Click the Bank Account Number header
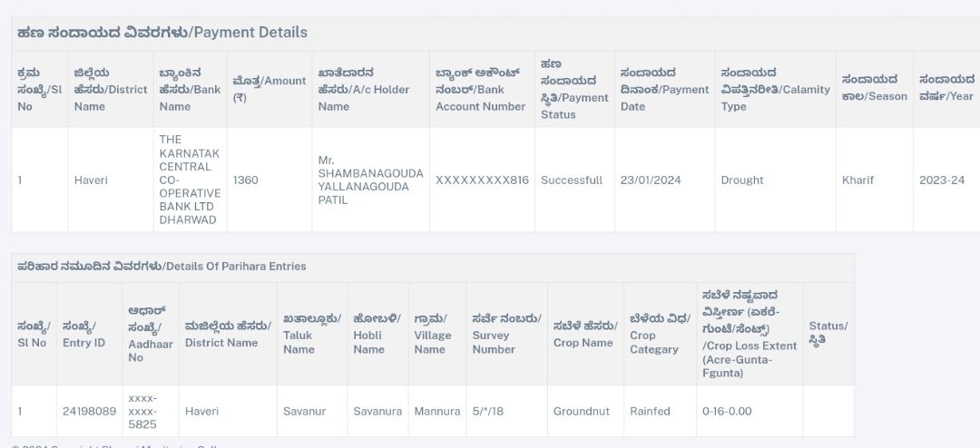This screenshot has width=980, height=448. [480, 90]
